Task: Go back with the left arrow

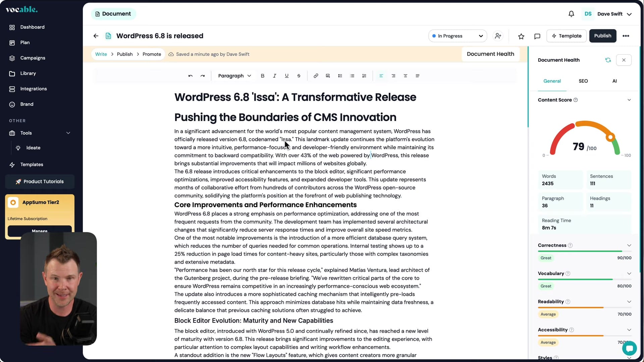Action: click(x=96, y=36)
